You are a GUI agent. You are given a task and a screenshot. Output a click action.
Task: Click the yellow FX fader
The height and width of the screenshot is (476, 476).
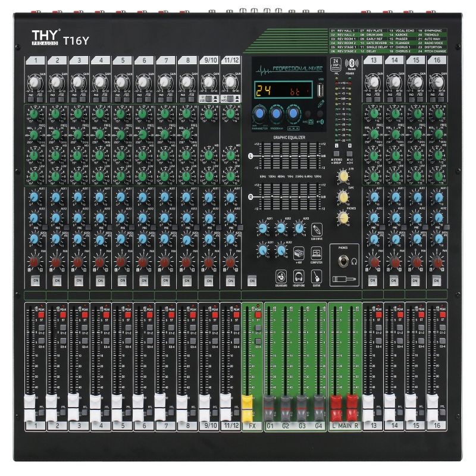click(247, 408)
